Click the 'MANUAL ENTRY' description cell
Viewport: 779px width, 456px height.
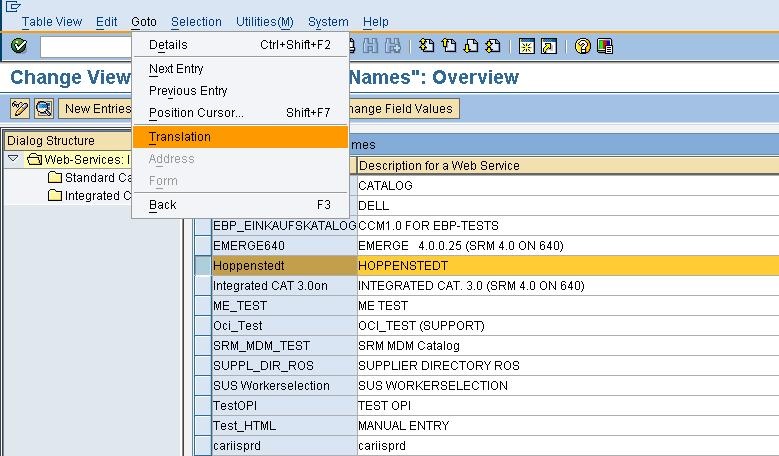[568, 425]
